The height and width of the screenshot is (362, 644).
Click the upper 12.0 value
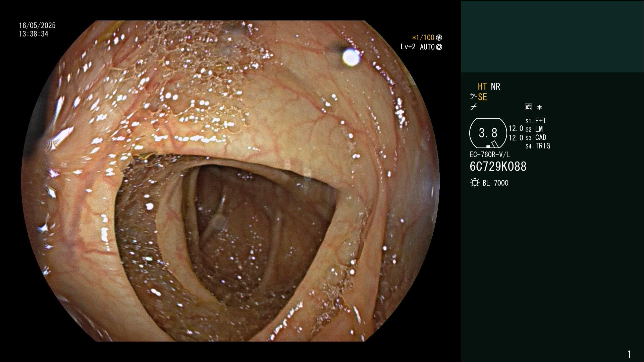point(516,129)
